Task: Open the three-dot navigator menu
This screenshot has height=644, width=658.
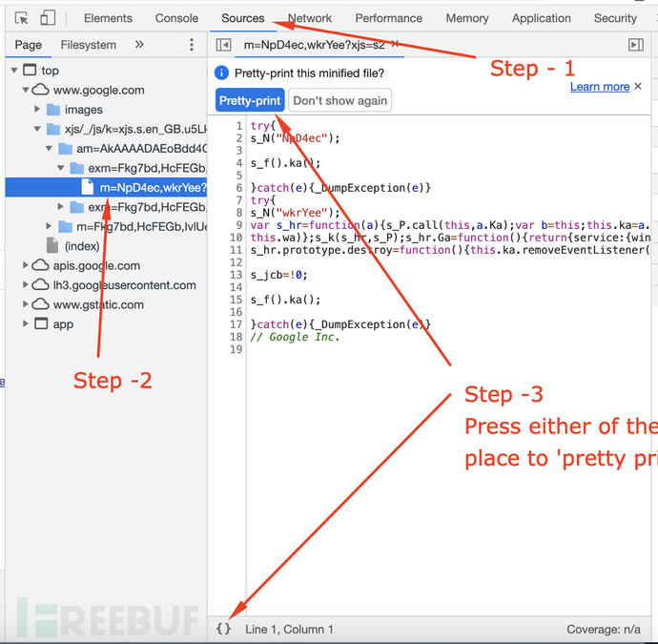Action: tap(192, 45)
